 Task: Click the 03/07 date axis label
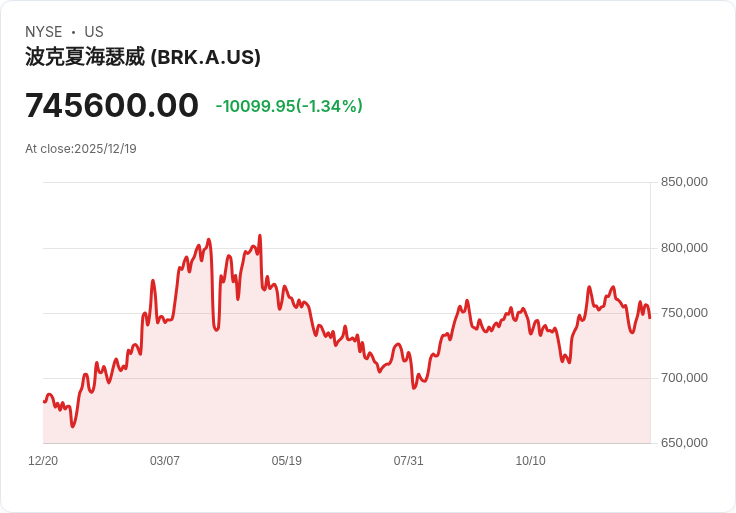click(165, 461)
